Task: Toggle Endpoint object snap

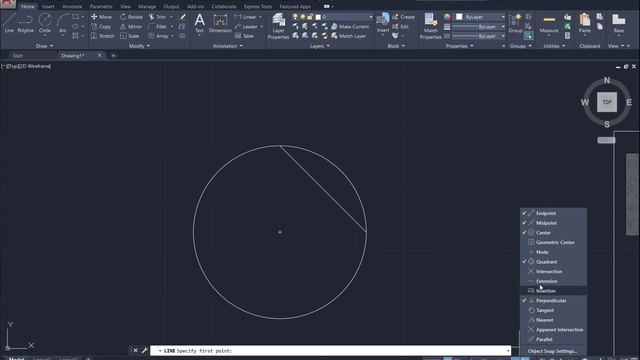Action: pyautogui.click(x=553, y=213)
